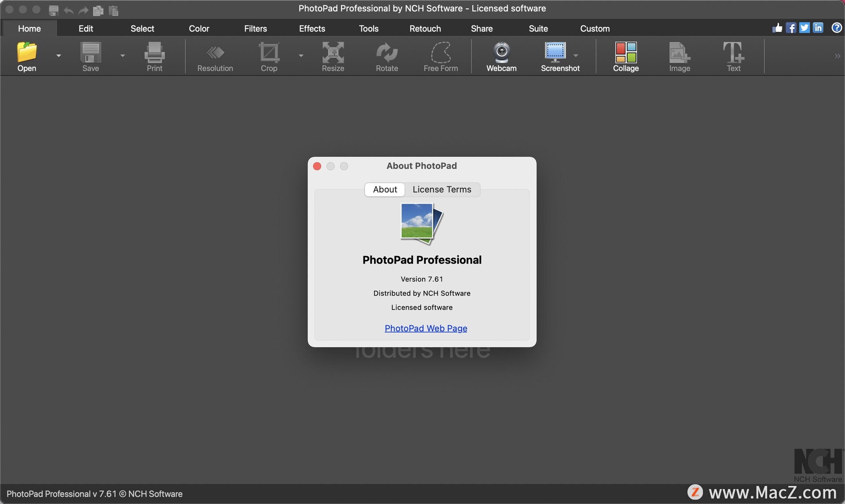
Task: Open the Edit tab
Action: pos(86,29)
